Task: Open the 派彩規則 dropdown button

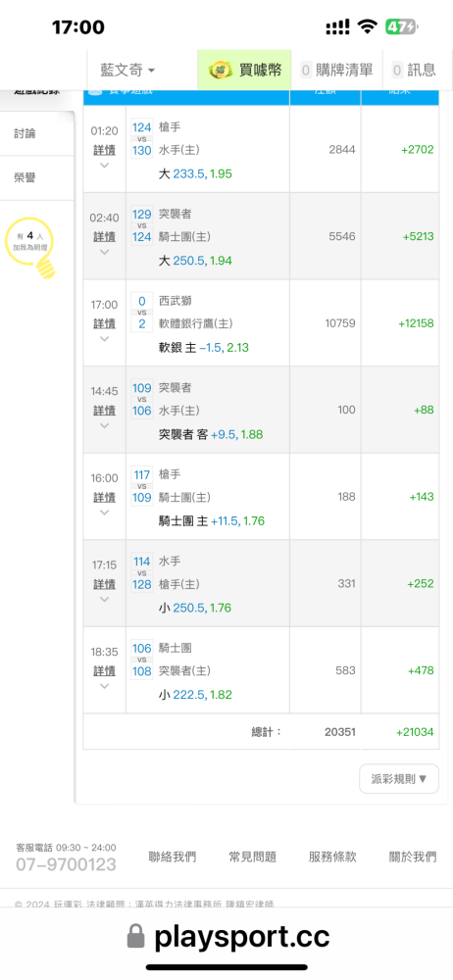Action: coord(399,779)
